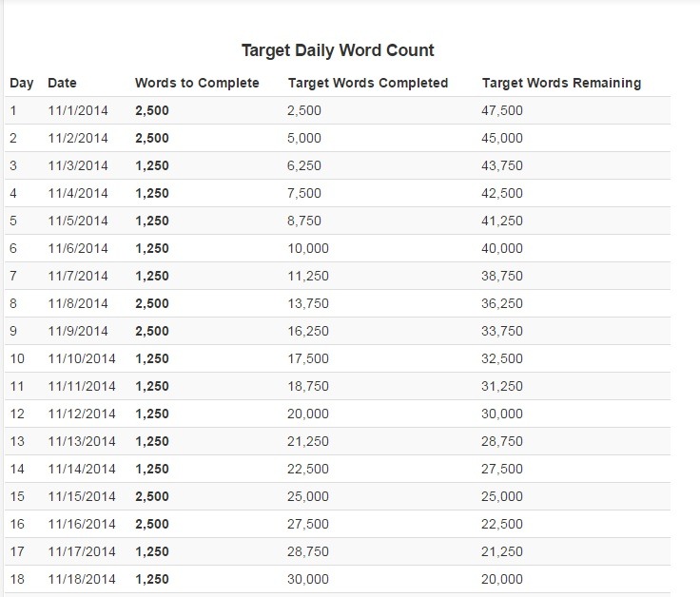This screenshot has width=700, height=597.
Task: Click the "Words to Complete" column header
Action: [x=197, y=83]
